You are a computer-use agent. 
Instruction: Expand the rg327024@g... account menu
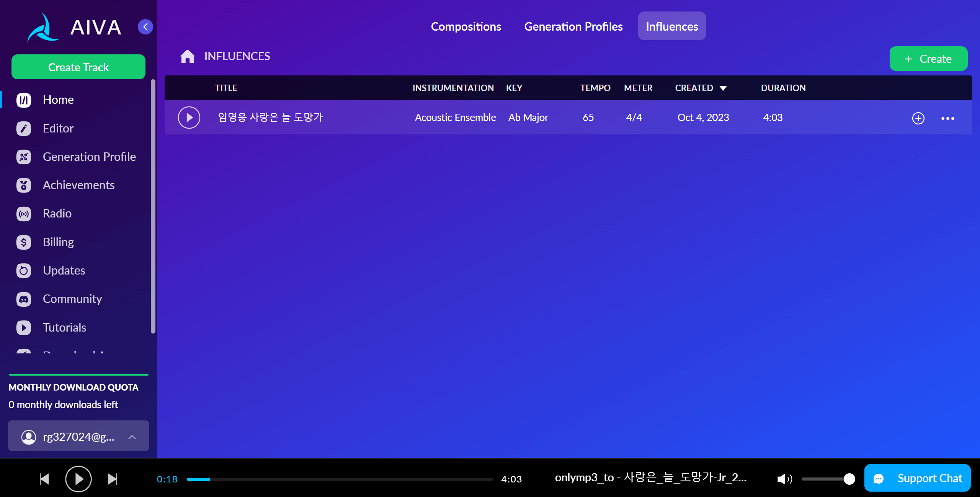pos(78,437)
